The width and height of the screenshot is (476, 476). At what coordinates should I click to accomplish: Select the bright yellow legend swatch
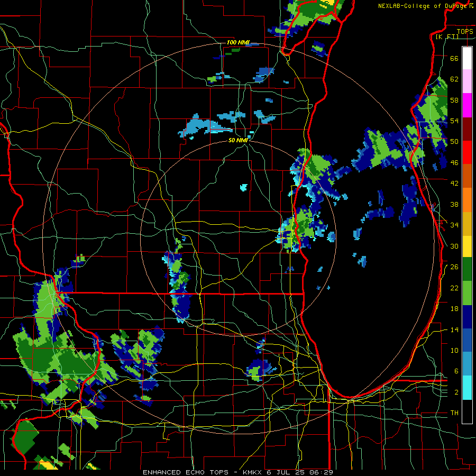[467, 246]
